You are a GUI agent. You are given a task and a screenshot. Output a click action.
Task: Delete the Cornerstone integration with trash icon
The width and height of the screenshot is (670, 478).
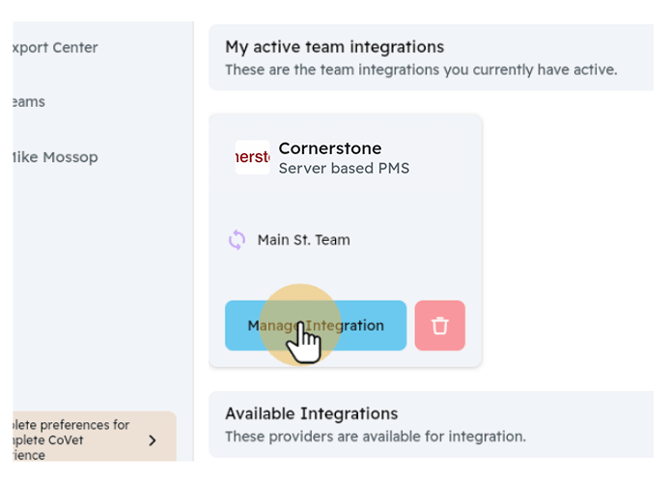pyautogui.click(x=440, y=325)
